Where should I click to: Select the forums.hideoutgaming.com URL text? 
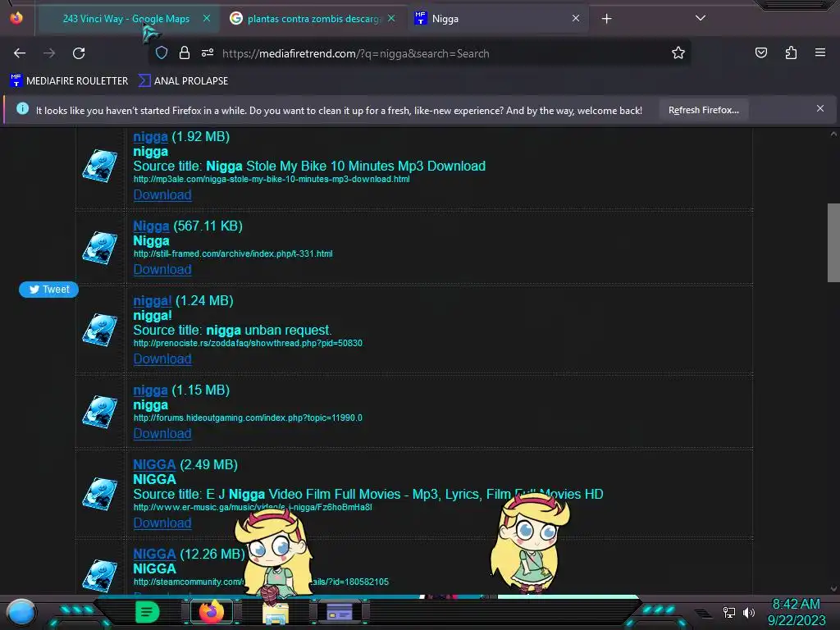248,418
